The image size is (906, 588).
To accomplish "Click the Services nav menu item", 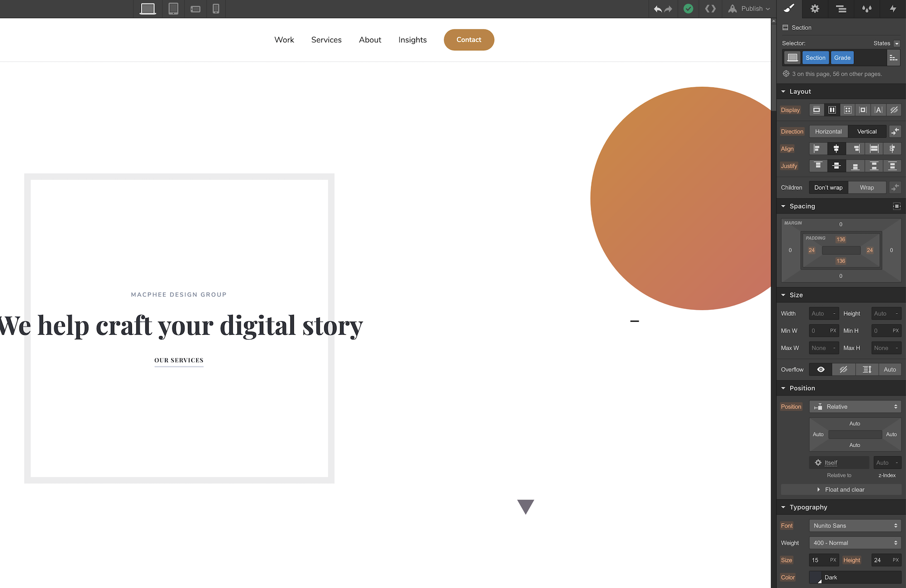I will tap(326, 40).
